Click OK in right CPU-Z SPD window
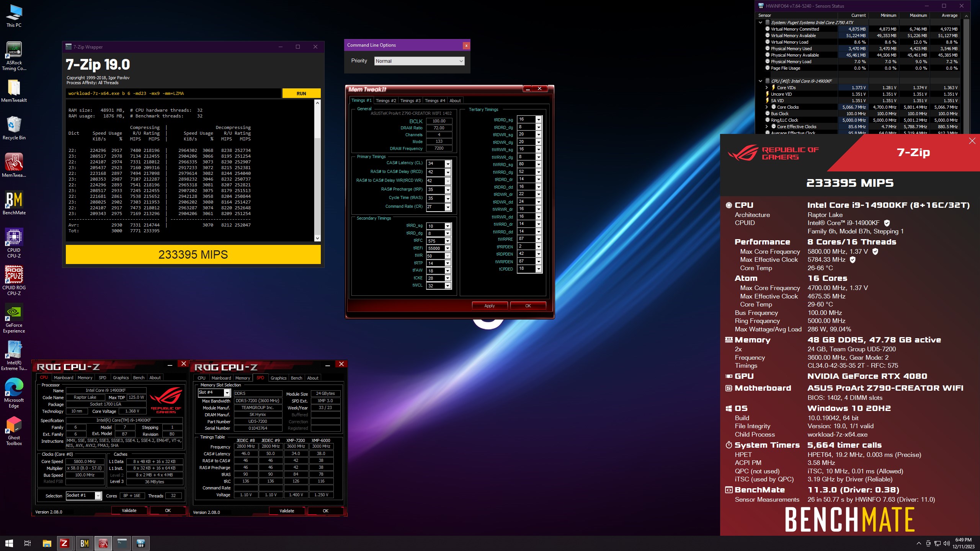980x551 pixels. [325, 511]
